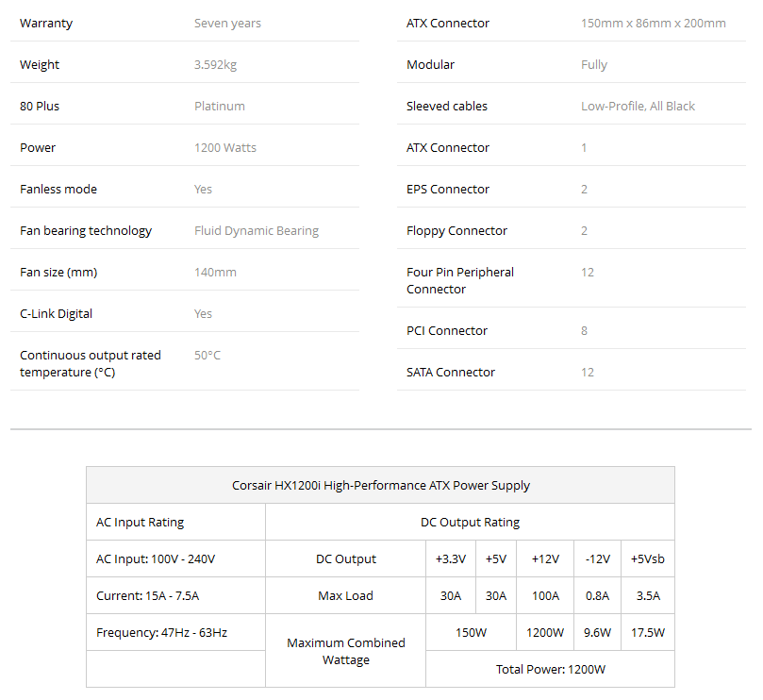Viewport: 763px width, 700px height.
Task: Select the 'SATA Connector' label
Action: point(451,372)
